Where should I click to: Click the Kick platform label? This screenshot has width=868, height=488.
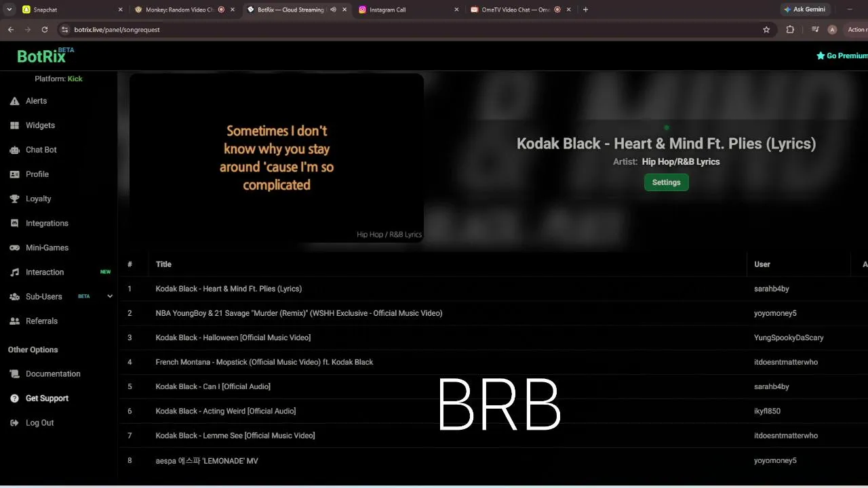(75, 79)
